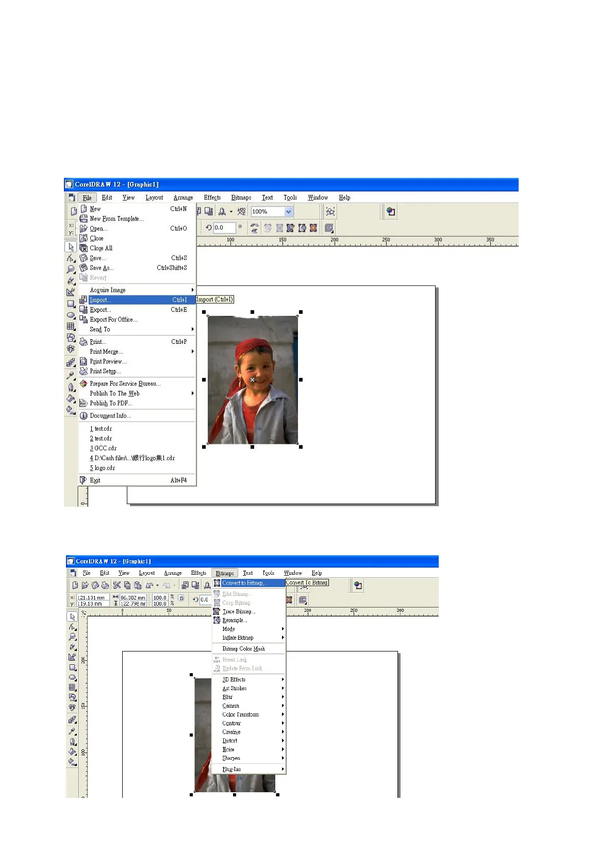Click the Copy icon in bottom window toolbar

(x=127, y=585)
